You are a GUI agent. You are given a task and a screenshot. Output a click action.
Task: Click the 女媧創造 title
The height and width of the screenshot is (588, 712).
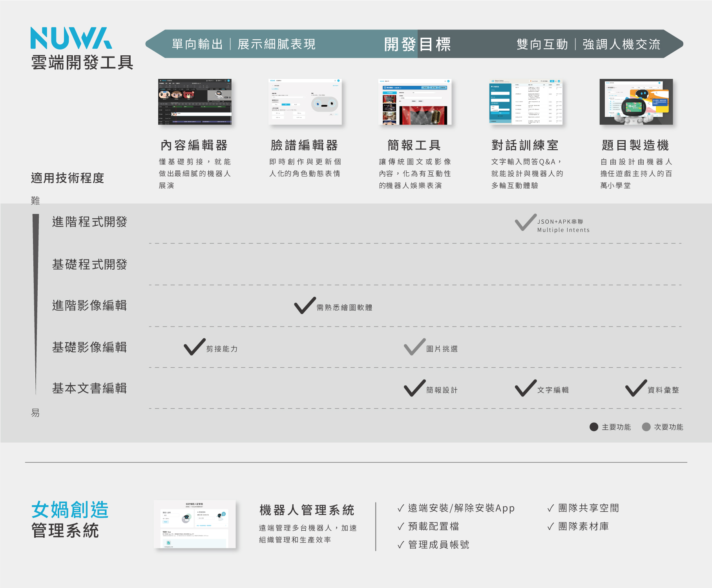point(70,510)
